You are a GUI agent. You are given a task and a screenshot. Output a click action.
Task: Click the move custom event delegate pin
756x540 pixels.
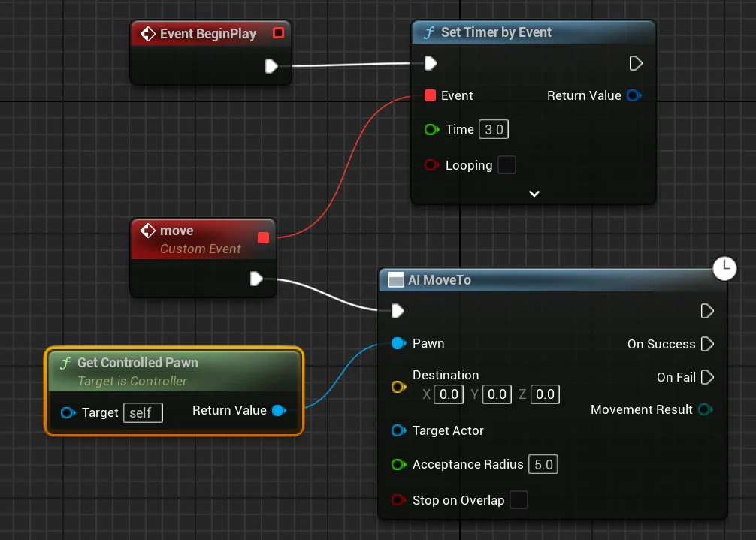coord(263,238)
